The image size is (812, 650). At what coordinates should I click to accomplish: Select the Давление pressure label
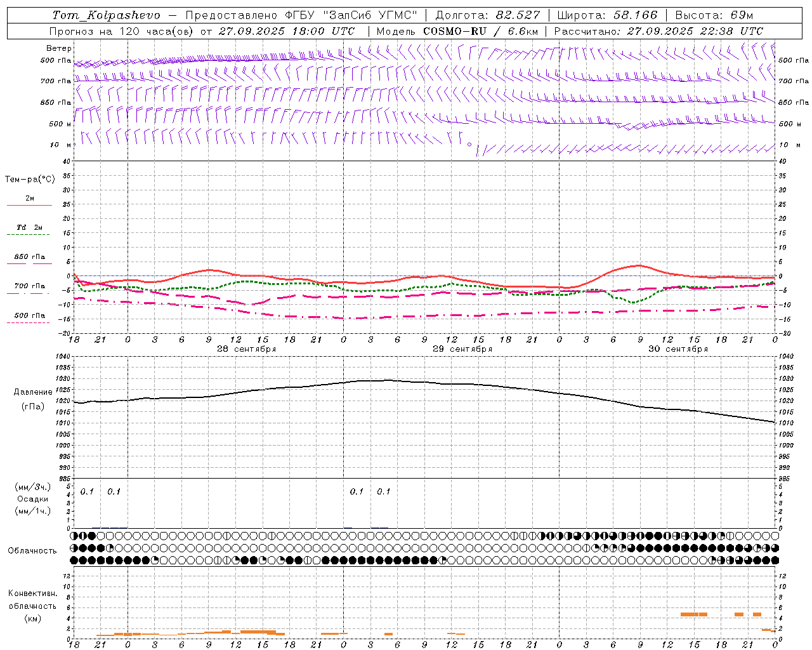point(33,392)
